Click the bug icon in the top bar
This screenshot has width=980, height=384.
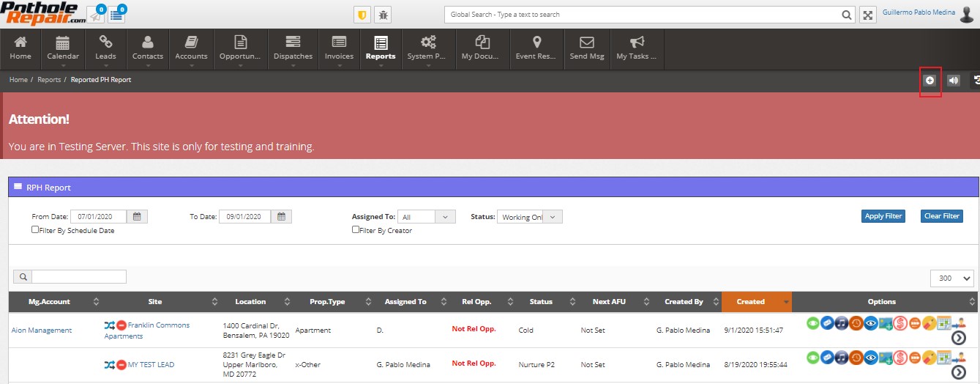pyautogui.click(x=382, y=15)
